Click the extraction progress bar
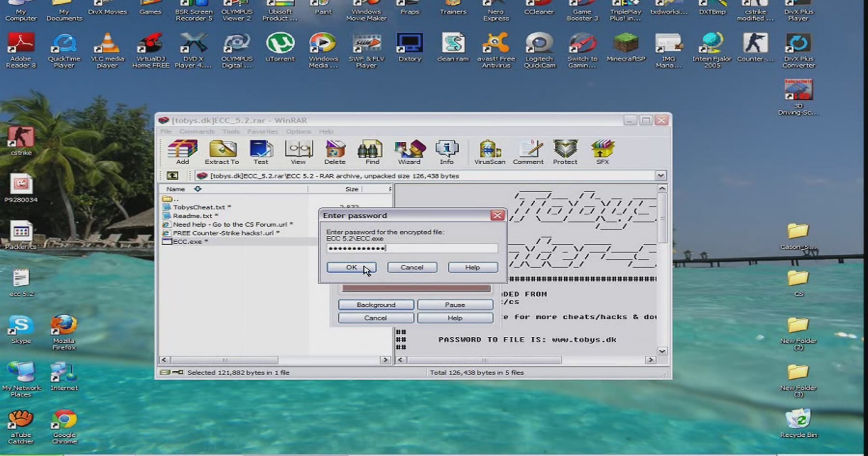The width and height of the screenshot is (868, 456). click(x=416, y=289)
